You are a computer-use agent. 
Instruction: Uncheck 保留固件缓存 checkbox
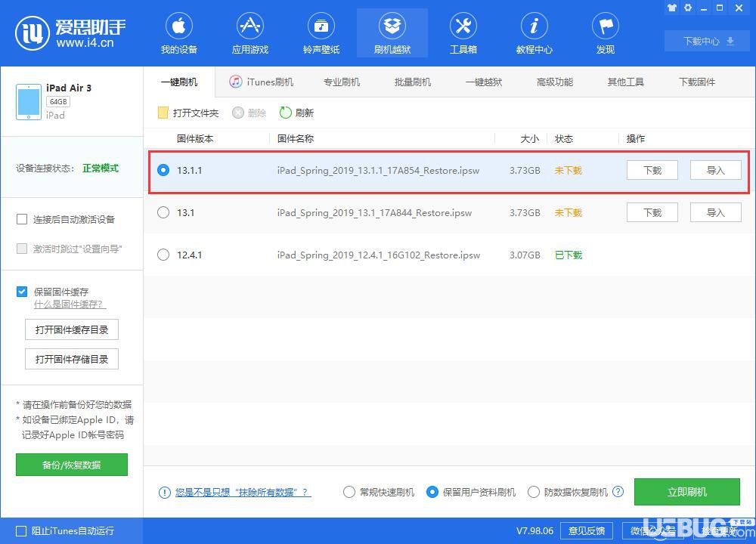tap(22, 292)
